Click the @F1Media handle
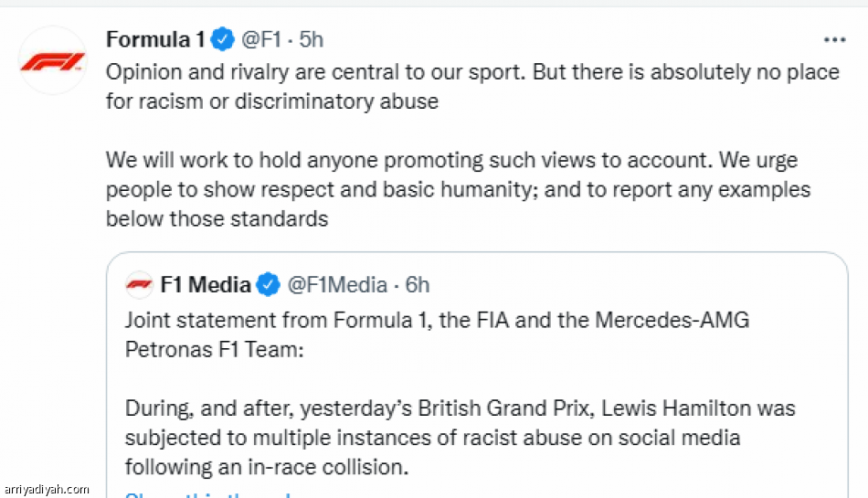Image resolution: width=868 pixels, height=498 pixels. (337, 285)
